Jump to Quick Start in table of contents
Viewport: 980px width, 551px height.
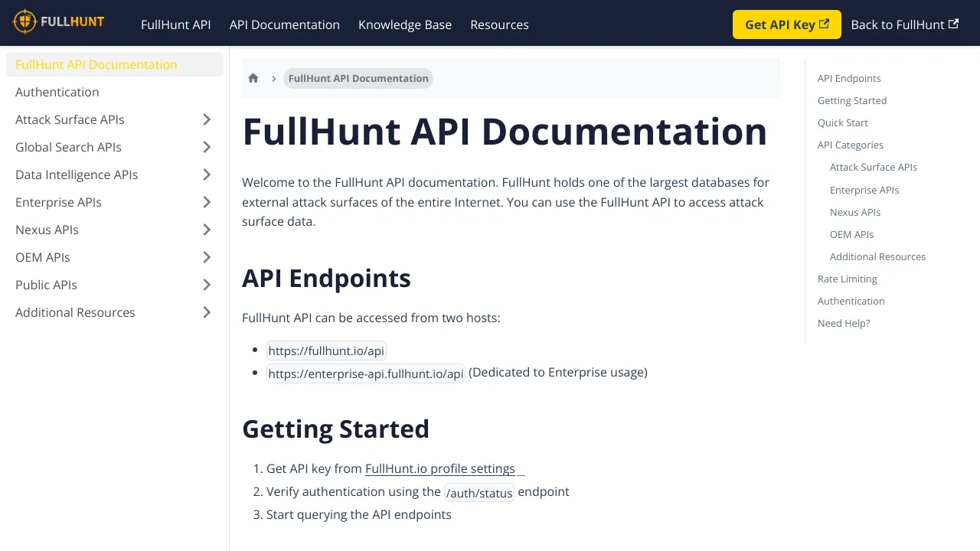tap(843, 122)
